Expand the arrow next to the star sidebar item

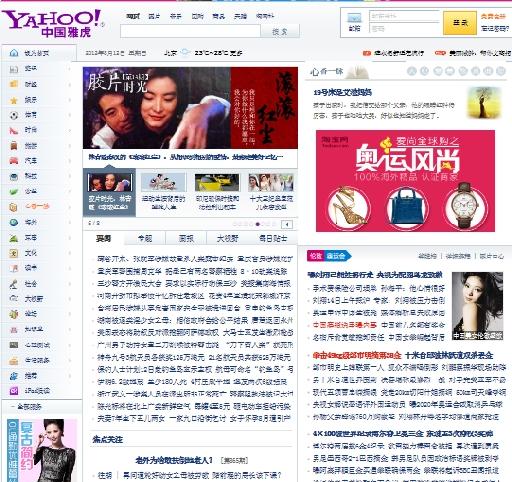(70, 100)
